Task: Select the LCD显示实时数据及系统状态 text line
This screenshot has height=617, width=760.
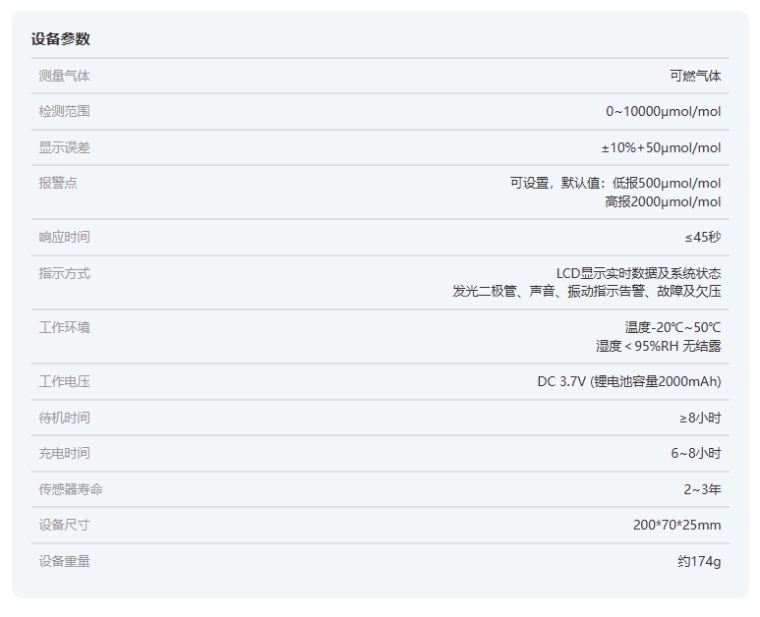Action: point(638,273)
